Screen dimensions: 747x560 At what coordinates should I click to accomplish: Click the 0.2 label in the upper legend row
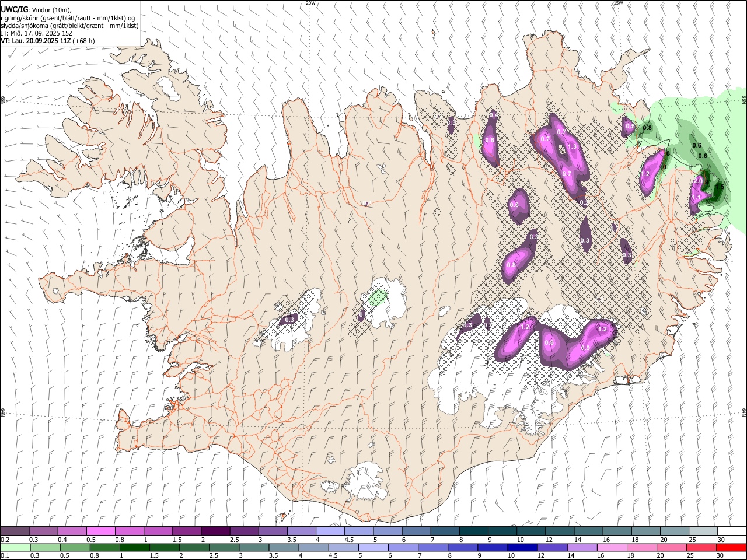tap(5, 540)
